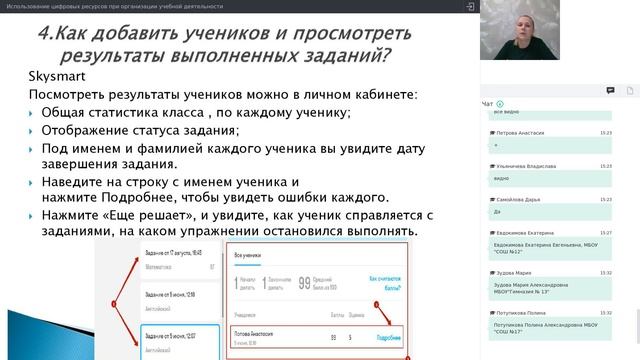
Task: Click the 9 июня 12:08 assignment card
Action: point(180,302)
